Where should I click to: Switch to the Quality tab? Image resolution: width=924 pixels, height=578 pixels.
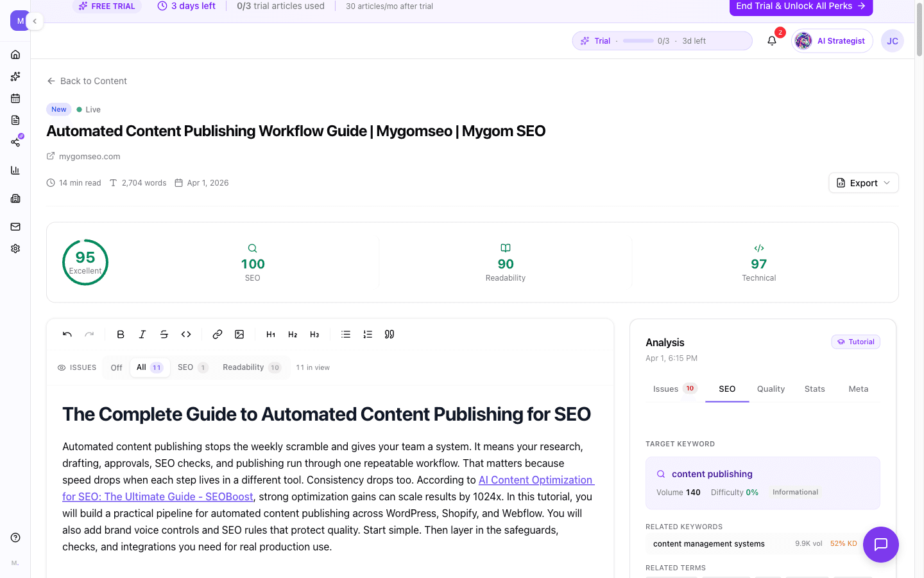tap(770, 389)
